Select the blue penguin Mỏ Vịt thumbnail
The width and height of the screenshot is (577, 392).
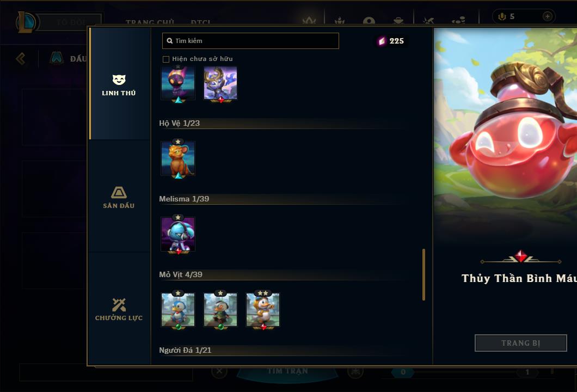178,310
